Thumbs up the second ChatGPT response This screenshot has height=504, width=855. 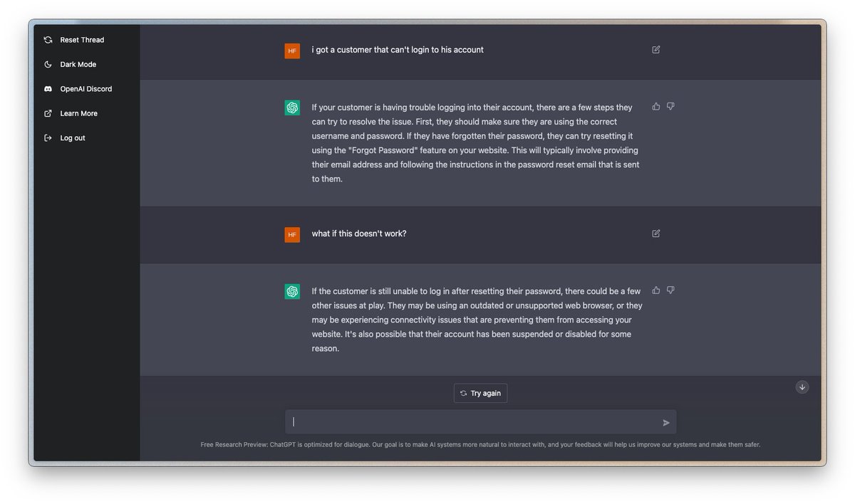pos(656,290)
